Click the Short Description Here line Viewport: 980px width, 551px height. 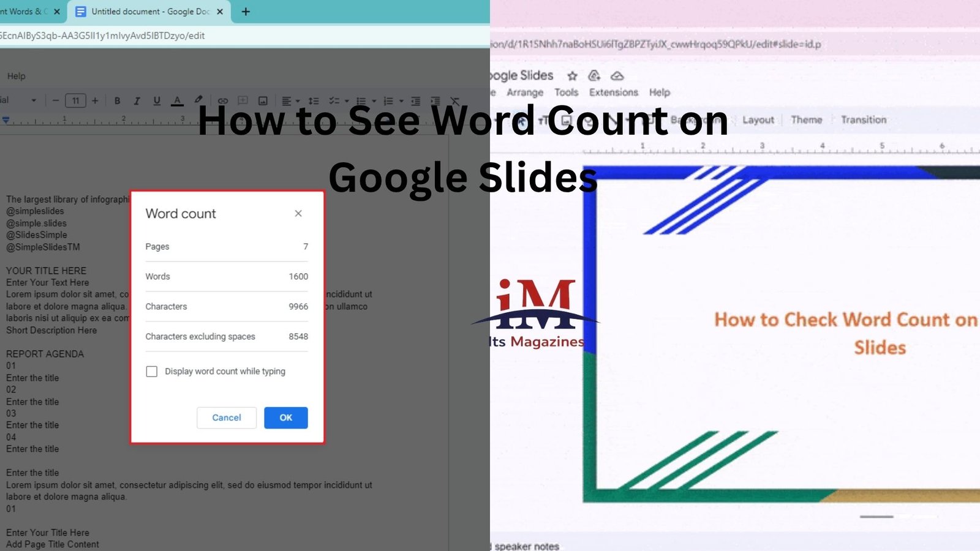(x=51, y=330)
